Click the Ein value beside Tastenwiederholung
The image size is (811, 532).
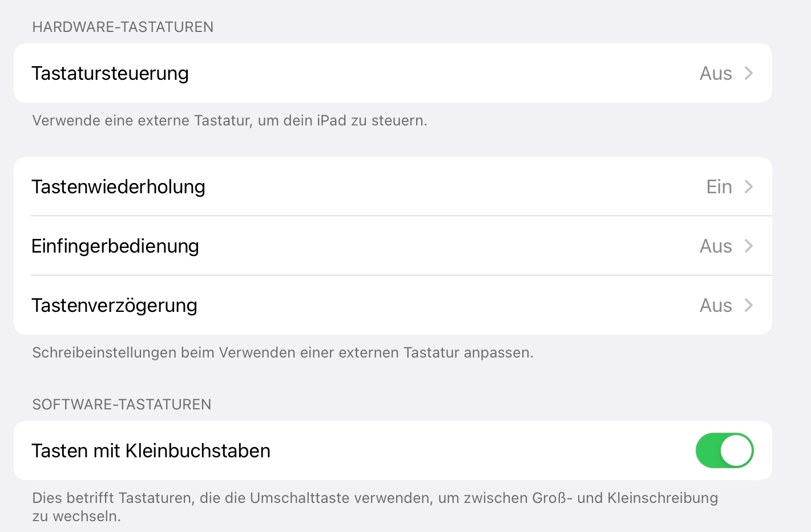pos(719,187)
